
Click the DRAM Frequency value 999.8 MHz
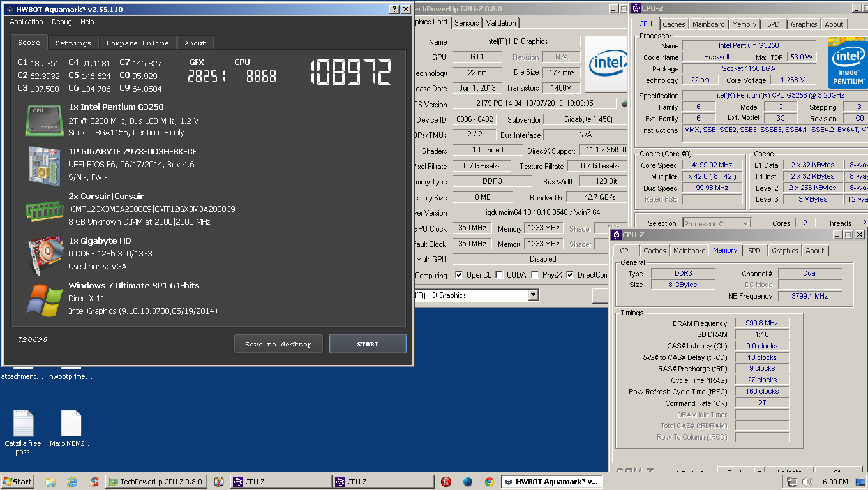point(762,323)
